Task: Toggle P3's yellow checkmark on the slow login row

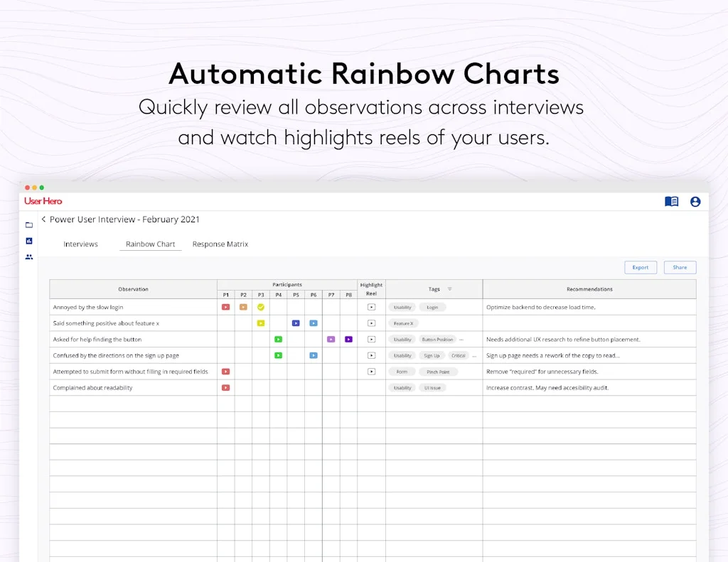Action: click(260, 307)
